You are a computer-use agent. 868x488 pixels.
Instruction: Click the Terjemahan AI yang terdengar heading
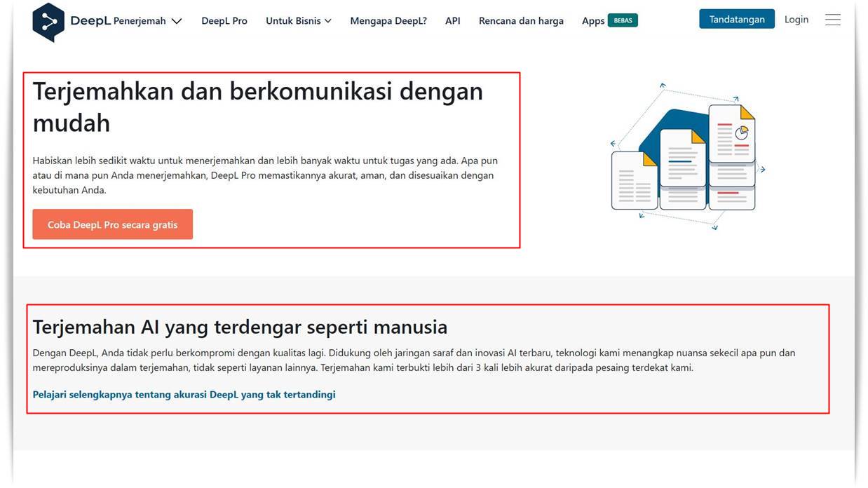(240, 327)
